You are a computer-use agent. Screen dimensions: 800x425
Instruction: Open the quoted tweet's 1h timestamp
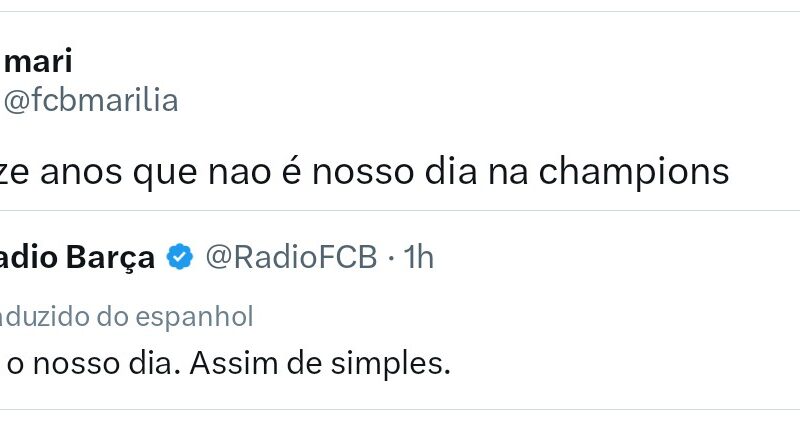pos(418,258)
